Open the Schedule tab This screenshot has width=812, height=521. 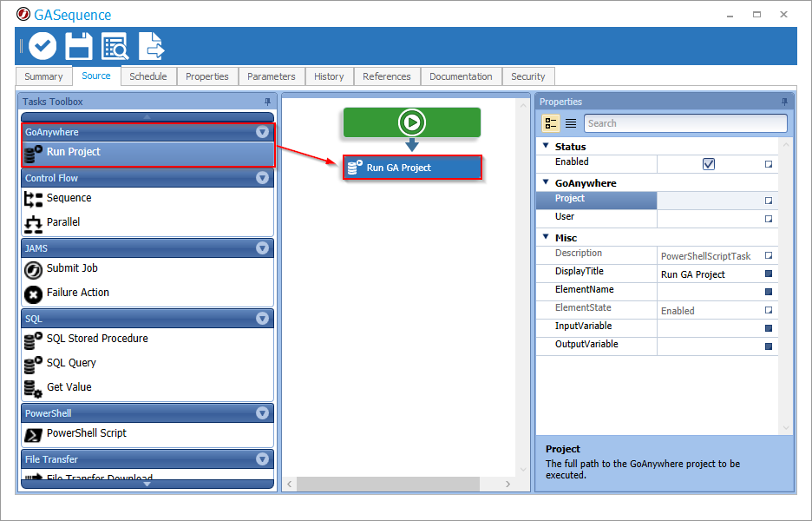(148, 76)
